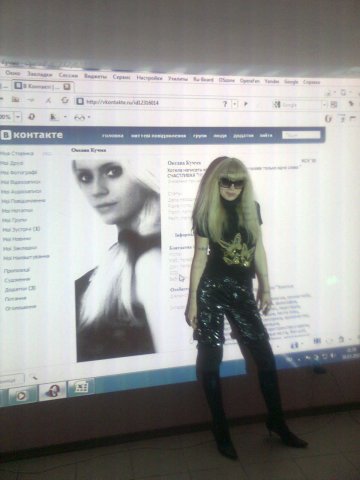Click the VK header search field
This screenshot has height=480, width=360.
(301, 135)
